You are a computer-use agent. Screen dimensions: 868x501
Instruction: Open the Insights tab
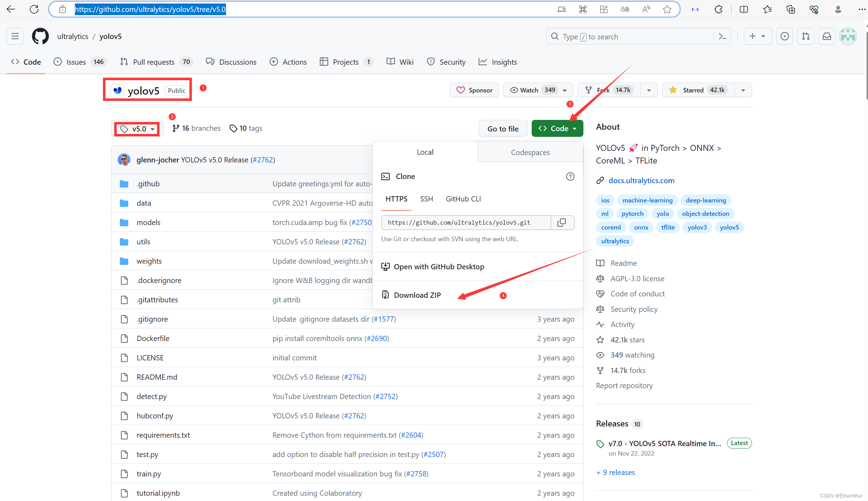point(498,62)
